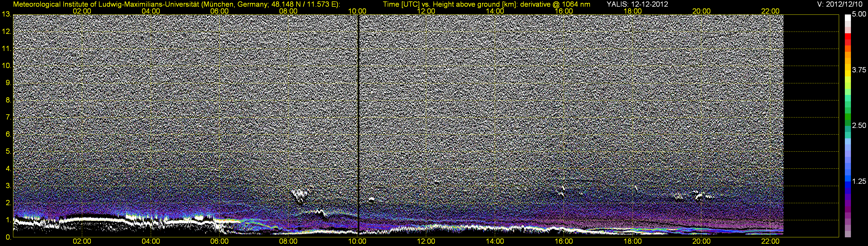
Task: Click the 14:00 label on the top time axis
Action: (495, 11)
